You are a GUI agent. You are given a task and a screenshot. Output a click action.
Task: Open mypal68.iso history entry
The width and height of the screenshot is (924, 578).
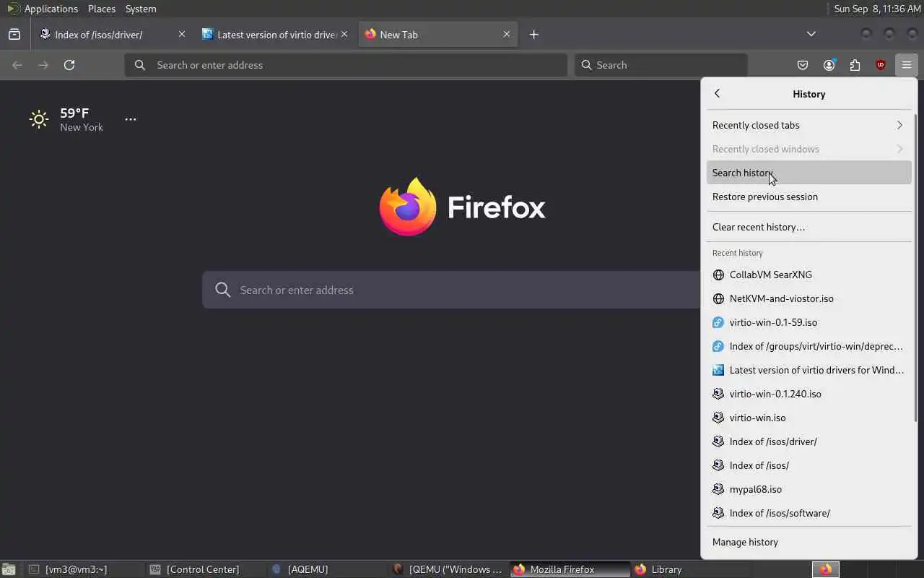pos(808,489)
